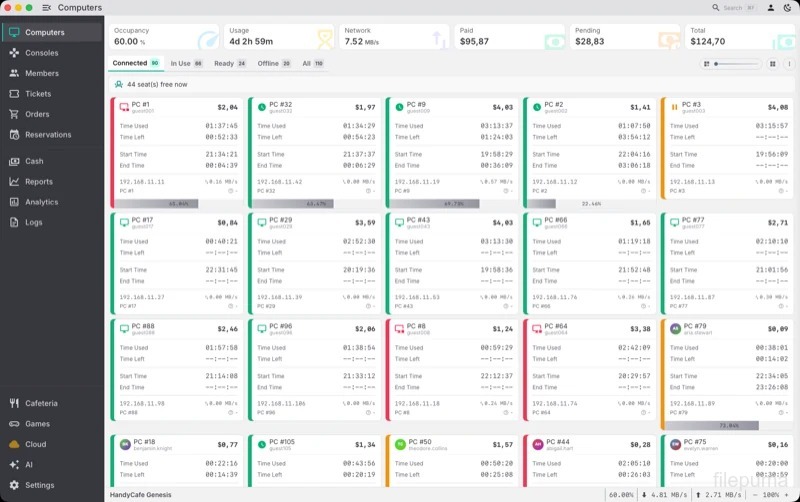Click the zoom plus button in status bar

[x=786, y=495]
